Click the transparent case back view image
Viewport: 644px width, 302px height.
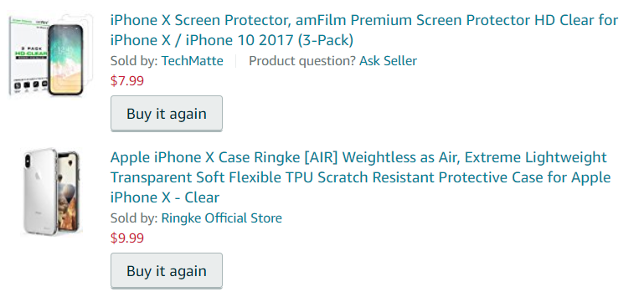click(39, 192)
